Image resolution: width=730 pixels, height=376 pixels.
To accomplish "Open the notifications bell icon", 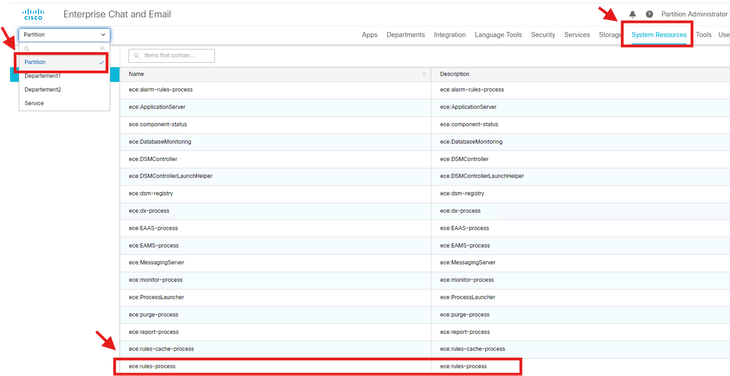I will pos(632,15).
